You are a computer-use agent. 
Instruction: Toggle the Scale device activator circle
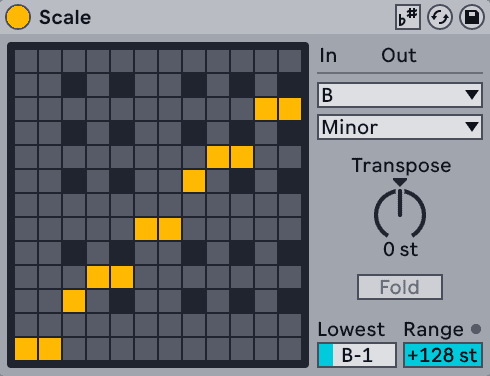pyautogui.click(x=18, y=17)
